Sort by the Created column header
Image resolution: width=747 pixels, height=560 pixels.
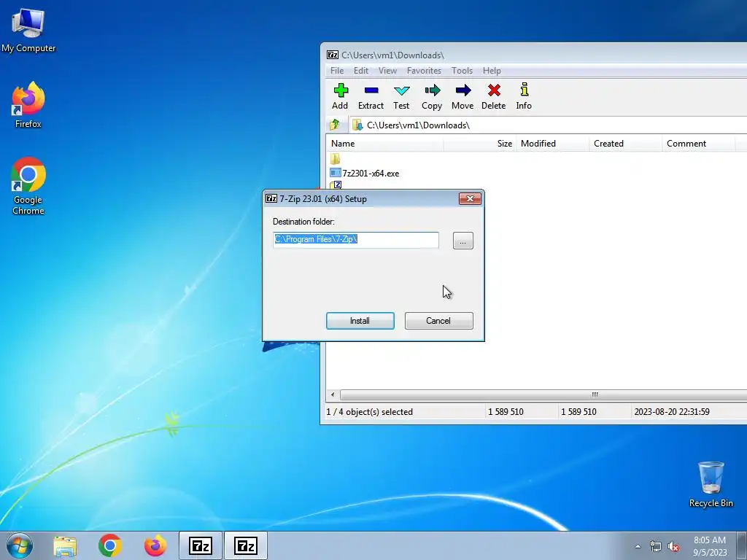point(625,144)
